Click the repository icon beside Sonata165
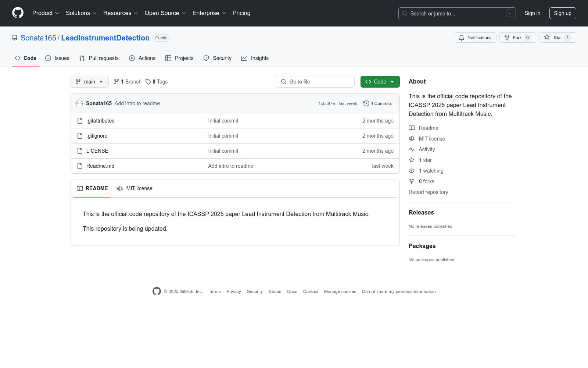This screenshot has width=588, height=368. coord(15,38)
